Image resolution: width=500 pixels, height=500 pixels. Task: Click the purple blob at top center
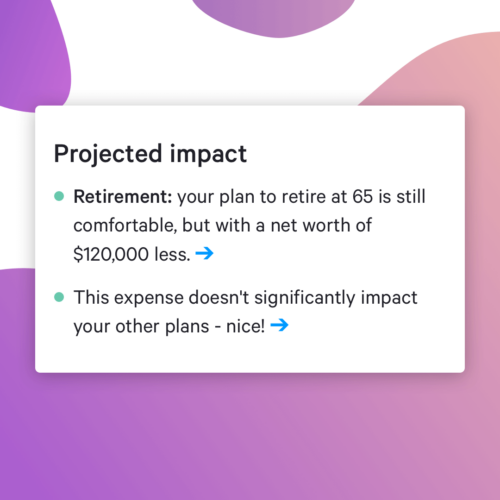tap(273, 17)
